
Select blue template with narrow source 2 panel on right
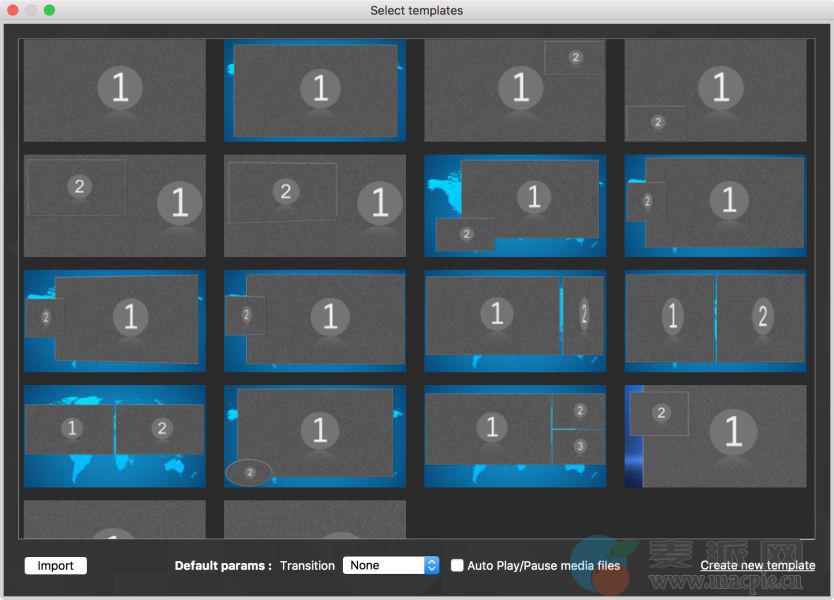click(515, 321)
